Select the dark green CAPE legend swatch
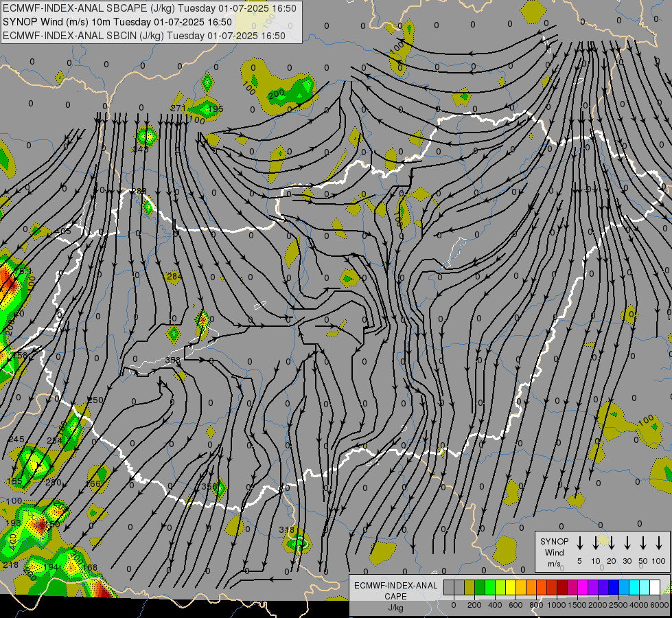Image resolution: width=672 pixels, height=618 pixels. (480, 587)
